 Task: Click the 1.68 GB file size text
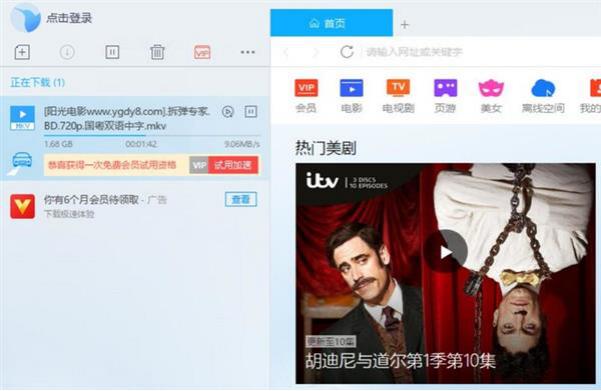tap(58, 144)
